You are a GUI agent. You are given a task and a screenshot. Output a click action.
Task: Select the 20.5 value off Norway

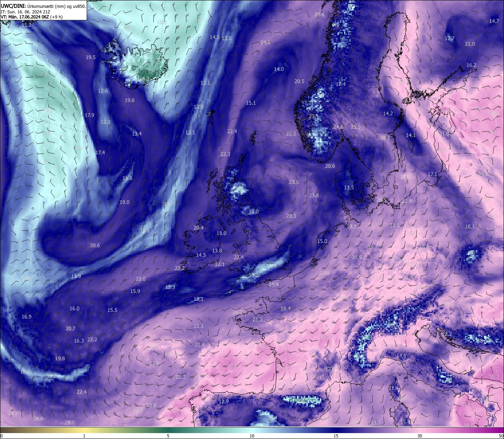(x=299, y=81)
